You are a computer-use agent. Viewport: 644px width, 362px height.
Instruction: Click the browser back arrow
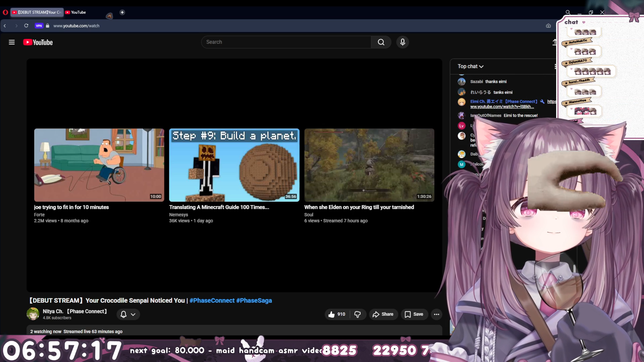pos(5,26)
